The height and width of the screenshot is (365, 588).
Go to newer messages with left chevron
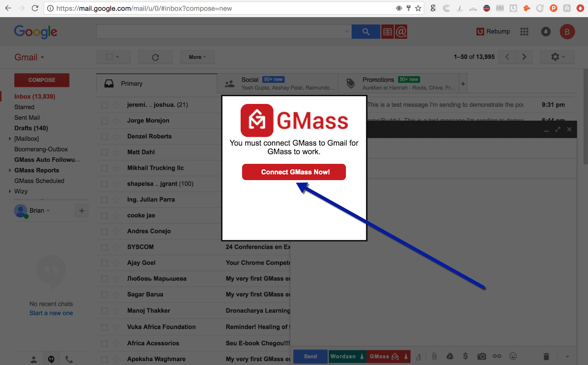click(x=507, y=57)
